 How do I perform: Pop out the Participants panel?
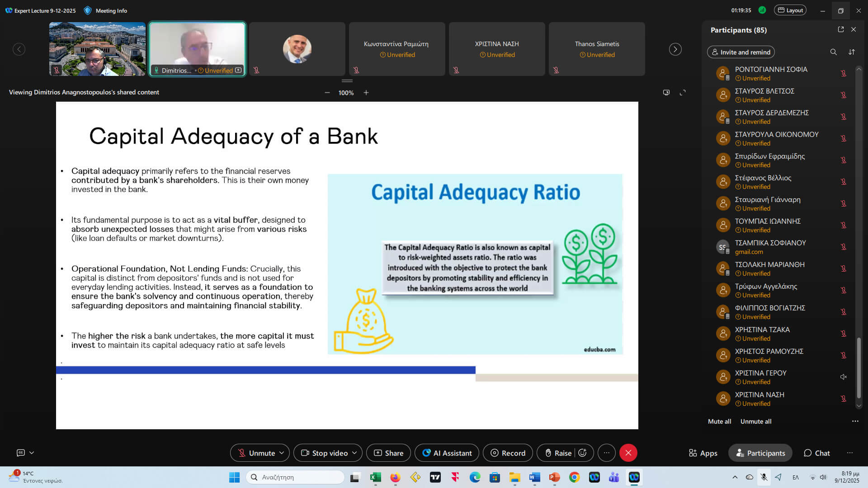840,29
